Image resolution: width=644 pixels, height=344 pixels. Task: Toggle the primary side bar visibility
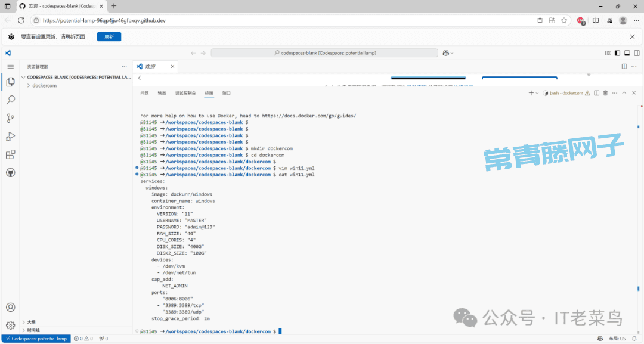pos(617,53)
